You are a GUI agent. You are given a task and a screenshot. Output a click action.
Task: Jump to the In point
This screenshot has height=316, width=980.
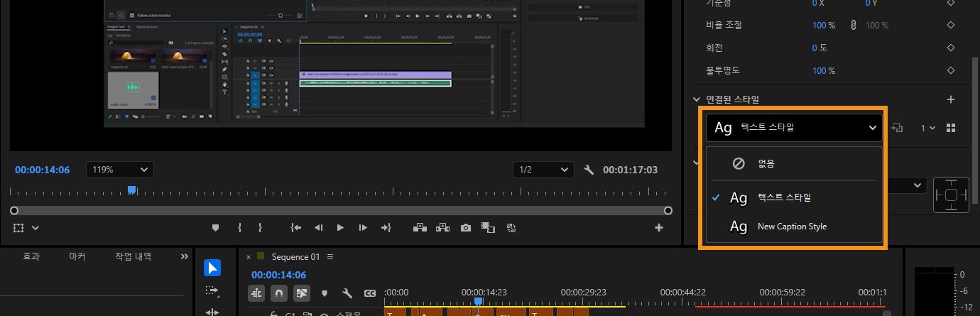296,228
